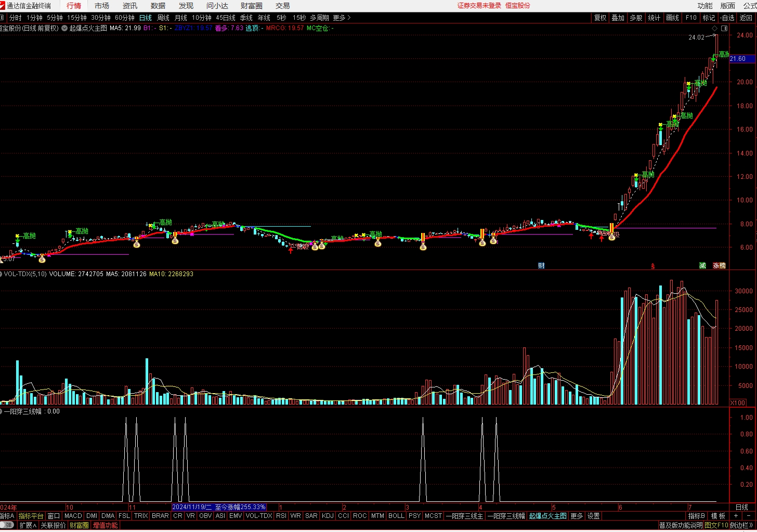Viewport: 757px width, 532px height.
Task: Click the 多股 toolbar button
Action: [x=636, y=18]
